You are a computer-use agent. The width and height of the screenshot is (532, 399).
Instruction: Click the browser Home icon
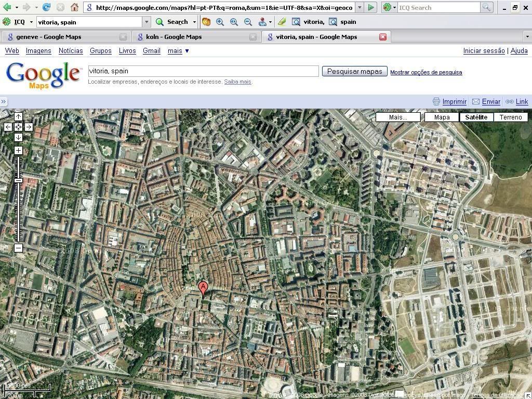[x=74, y=7]
